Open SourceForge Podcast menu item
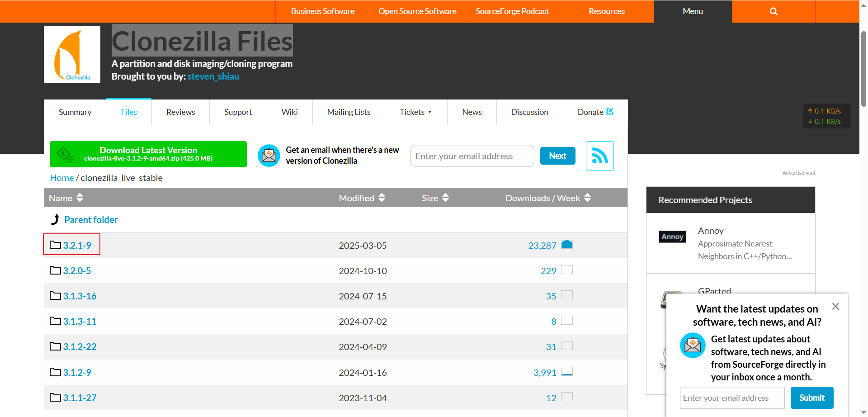Image resolution: width=868 pixels, height=417 pixels. pos(512,11)
